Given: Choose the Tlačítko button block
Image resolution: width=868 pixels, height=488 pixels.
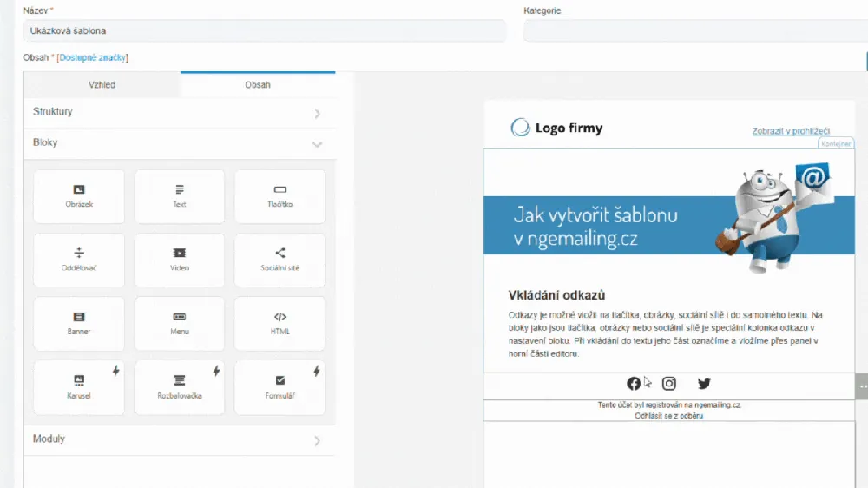Looking at the screenshot, I should (x=279, y=195).
